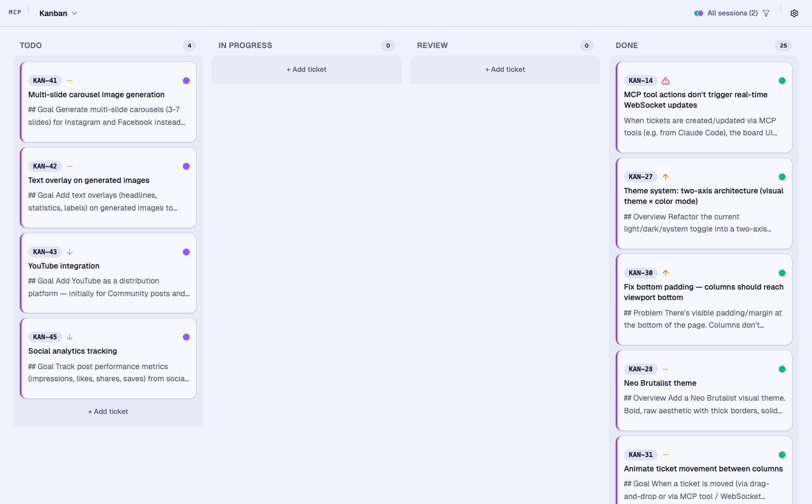This screenshot has height=504, width=812.
Task: Add ticket to the IN PROGRESS column
Action: pos(306,70)
